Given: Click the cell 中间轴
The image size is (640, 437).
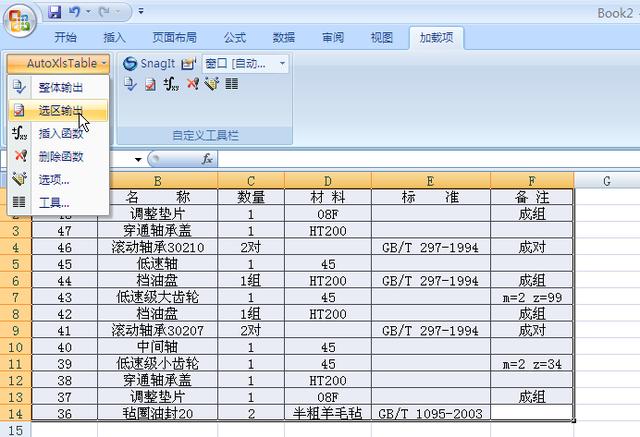Looking at the screenshot, I should (x=158, y=347).
